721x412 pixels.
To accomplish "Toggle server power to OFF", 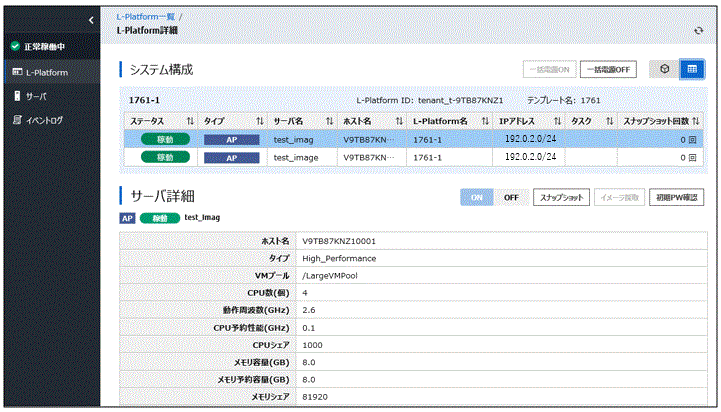I will (x=510, y=198).
